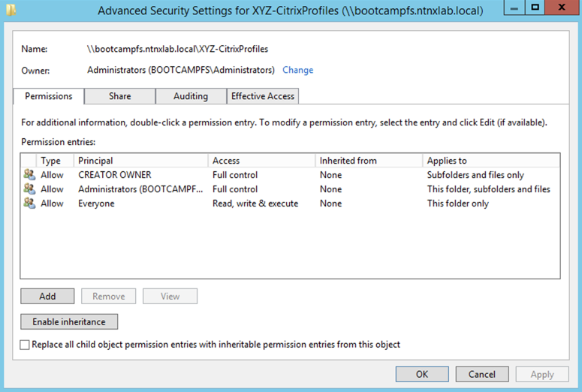Check Replace all child object permission entries

click(x=25, y=345)
